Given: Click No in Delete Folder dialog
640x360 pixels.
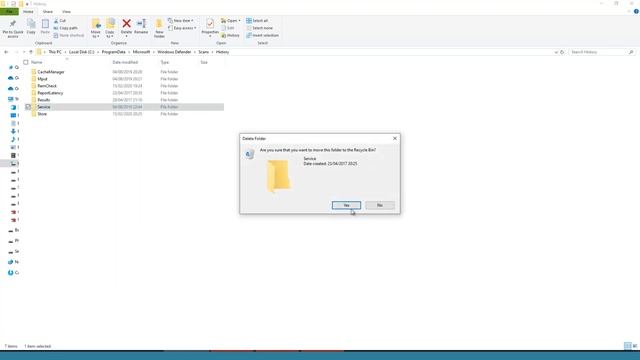Looking at the screenshot, I should (x=380, y=205).
